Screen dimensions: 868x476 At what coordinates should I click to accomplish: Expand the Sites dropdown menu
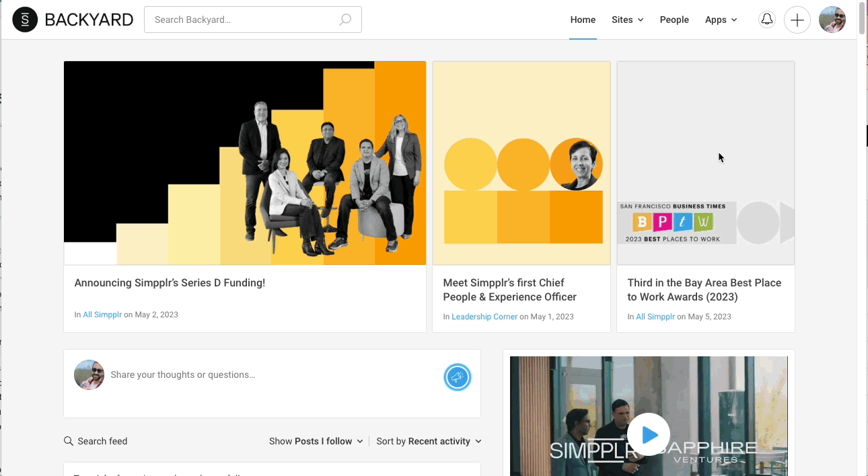point(627,19)
